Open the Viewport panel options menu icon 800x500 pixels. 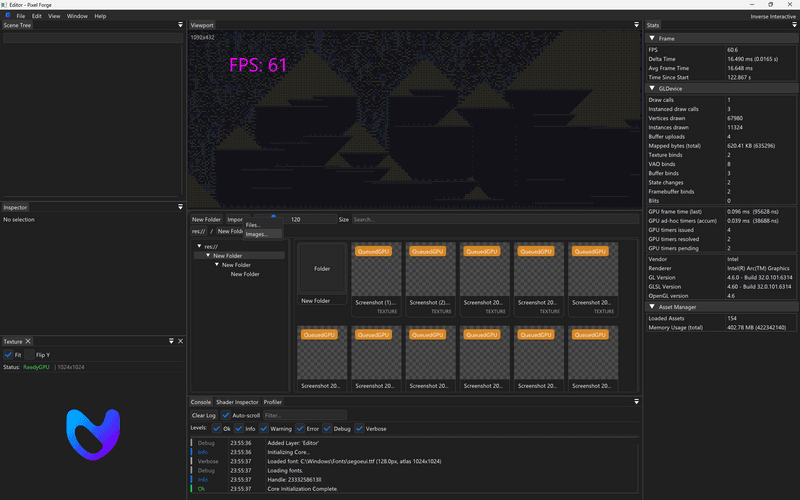(x=637, y=25)
